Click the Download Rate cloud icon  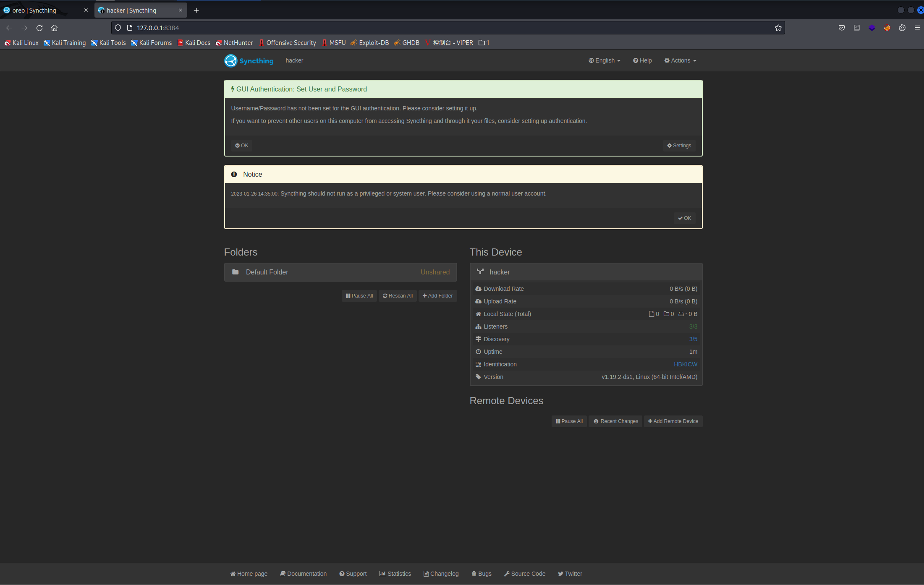pyautogui.click(x=478, y=289)
